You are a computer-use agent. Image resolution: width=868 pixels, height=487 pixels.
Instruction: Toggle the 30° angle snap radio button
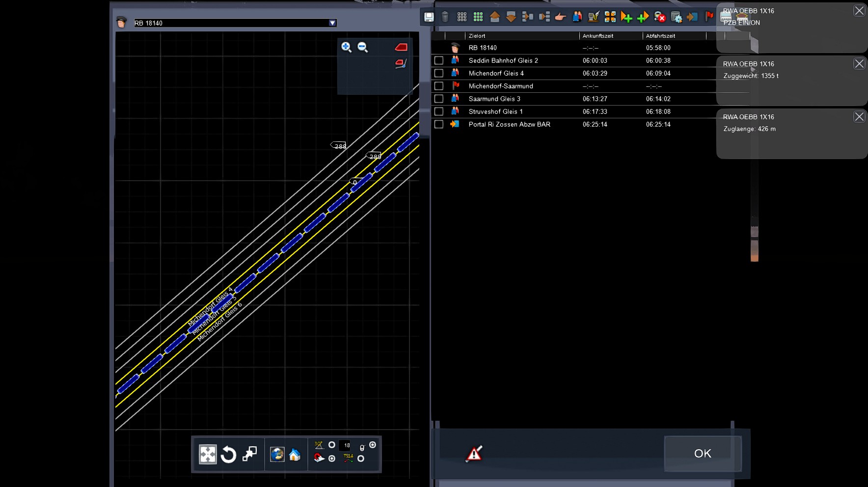332,445
